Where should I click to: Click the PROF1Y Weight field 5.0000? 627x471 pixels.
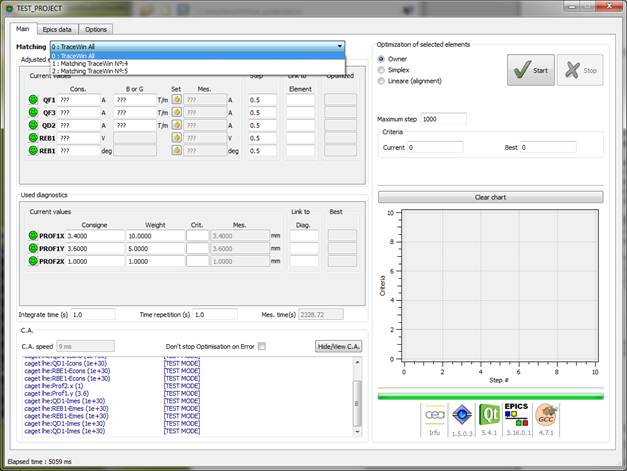pos(156,249)
